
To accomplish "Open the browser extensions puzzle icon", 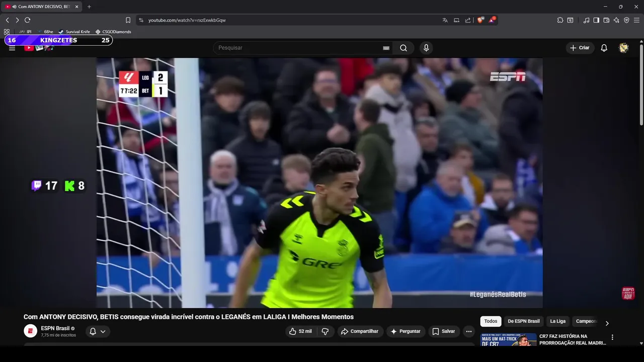I will coord(560,20).
